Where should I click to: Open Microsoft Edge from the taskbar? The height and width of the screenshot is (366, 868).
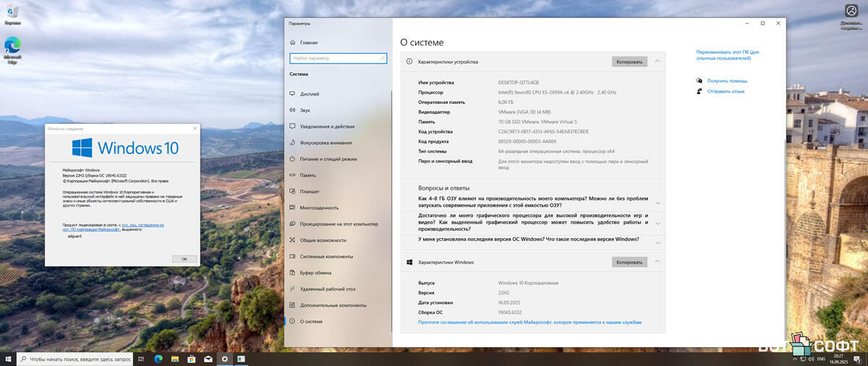158,359
